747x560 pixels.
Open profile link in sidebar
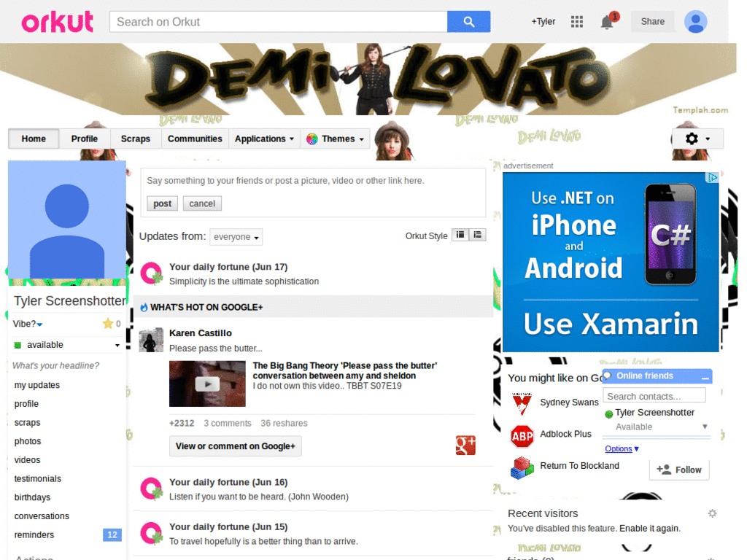click(26, 404)
